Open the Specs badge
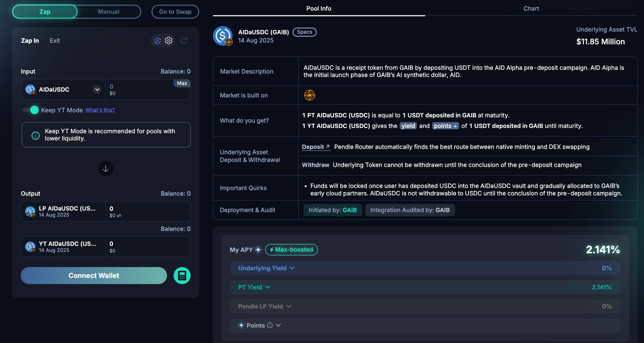The width and height of the screenshot is (644, 343). (x=304, y=32)
